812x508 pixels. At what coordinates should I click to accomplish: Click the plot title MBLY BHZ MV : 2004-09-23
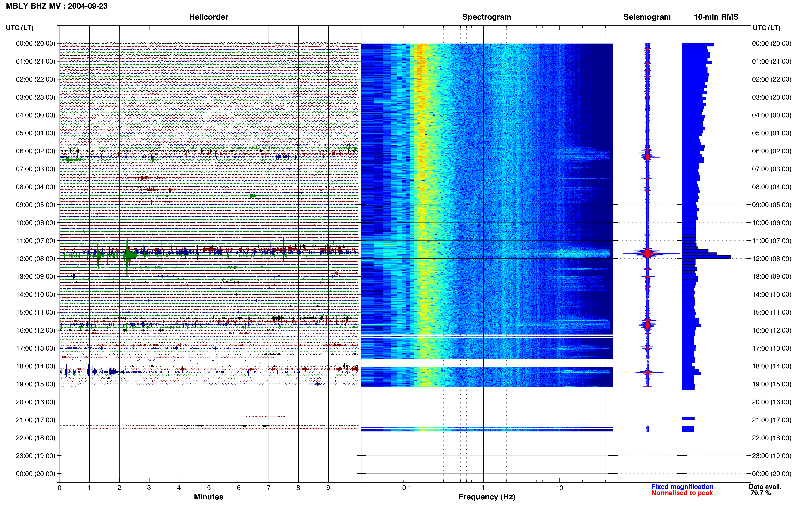tap(57, 6)
